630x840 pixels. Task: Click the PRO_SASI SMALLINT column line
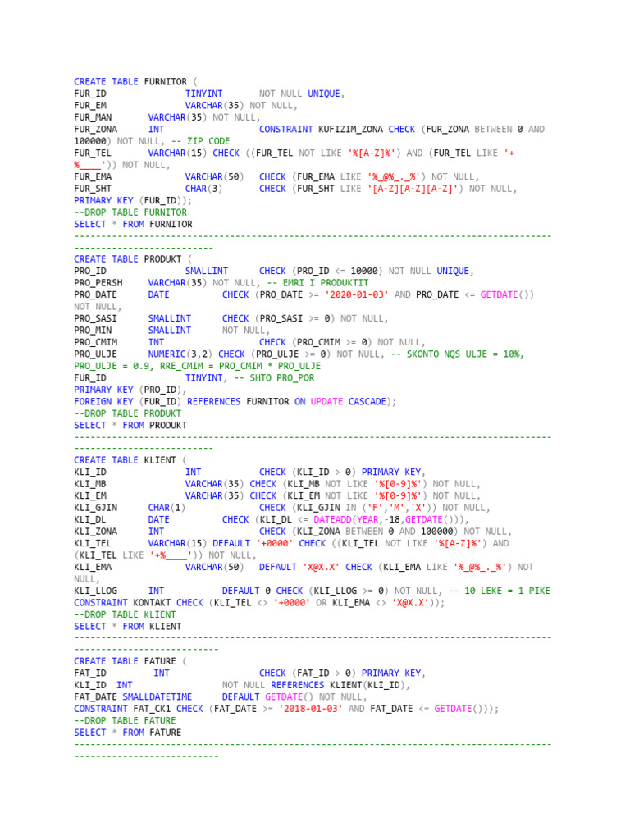point(231,318)
